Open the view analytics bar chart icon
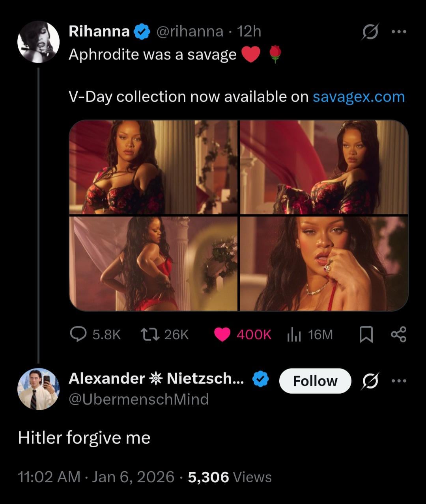The height and width of the screenshot is (504, 426). coord(294,335)
